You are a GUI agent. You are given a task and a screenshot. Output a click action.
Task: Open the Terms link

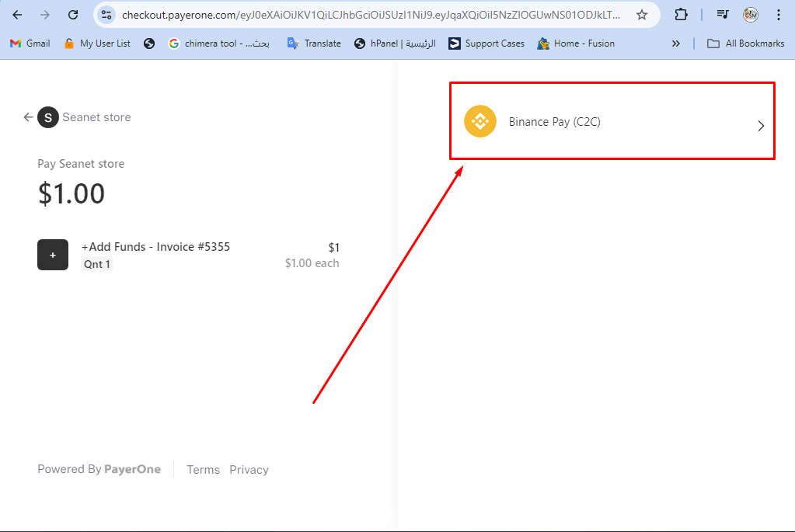pos(204,470)
